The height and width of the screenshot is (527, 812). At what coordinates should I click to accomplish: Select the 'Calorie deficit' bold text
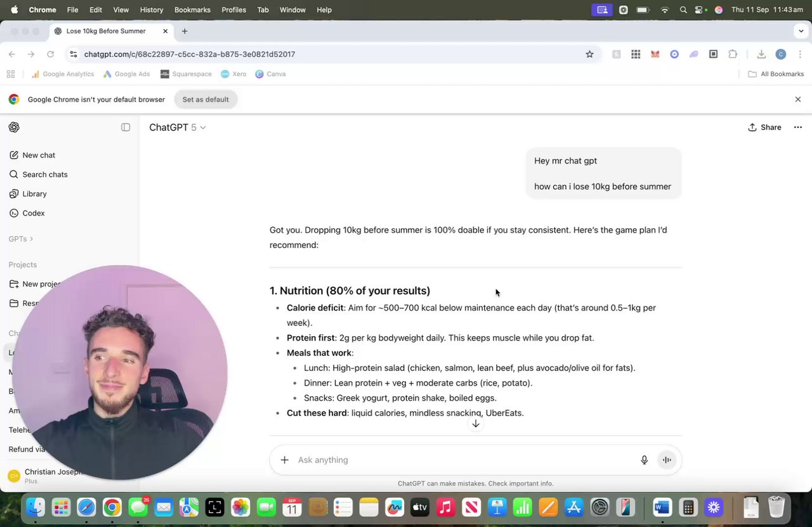[x=315, y=308]
